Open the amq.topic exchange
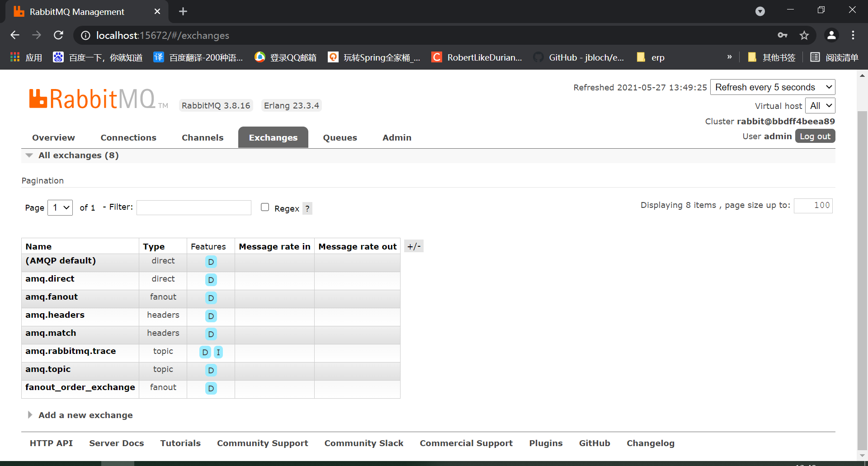 pyautogui.click(x=48, y=369)
